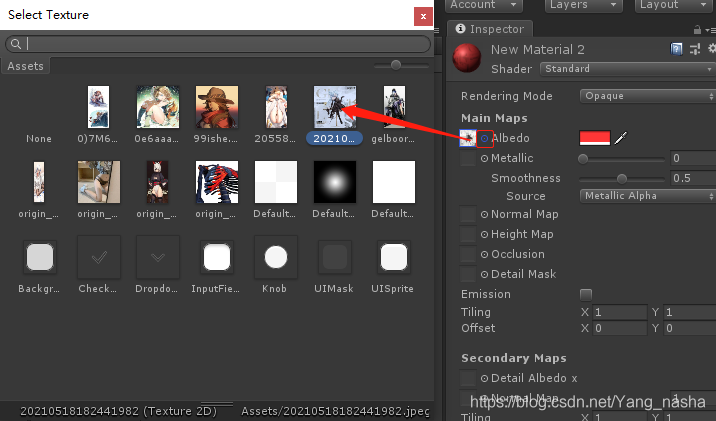The height and width of the screenshot is (421, 716).
Task: Click the Offset Y field
Action: [x=690, y=328]
